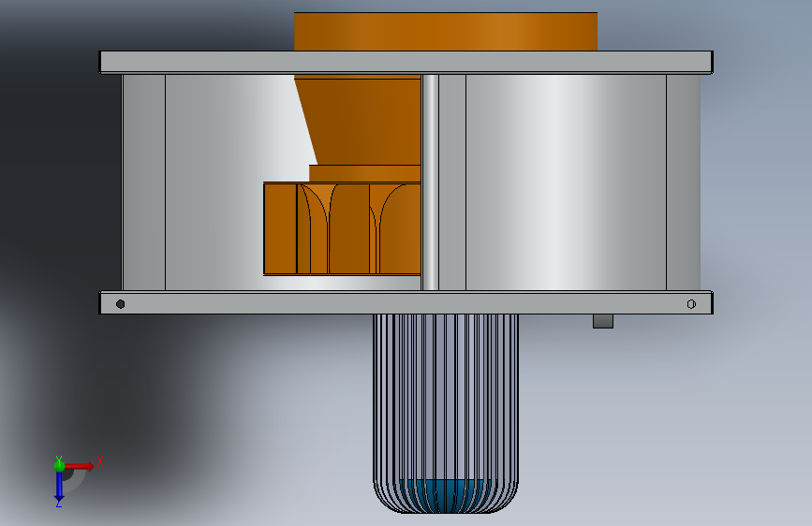
Task: Select the orange inlet collar above top plate
Action: tap(446, 32)
